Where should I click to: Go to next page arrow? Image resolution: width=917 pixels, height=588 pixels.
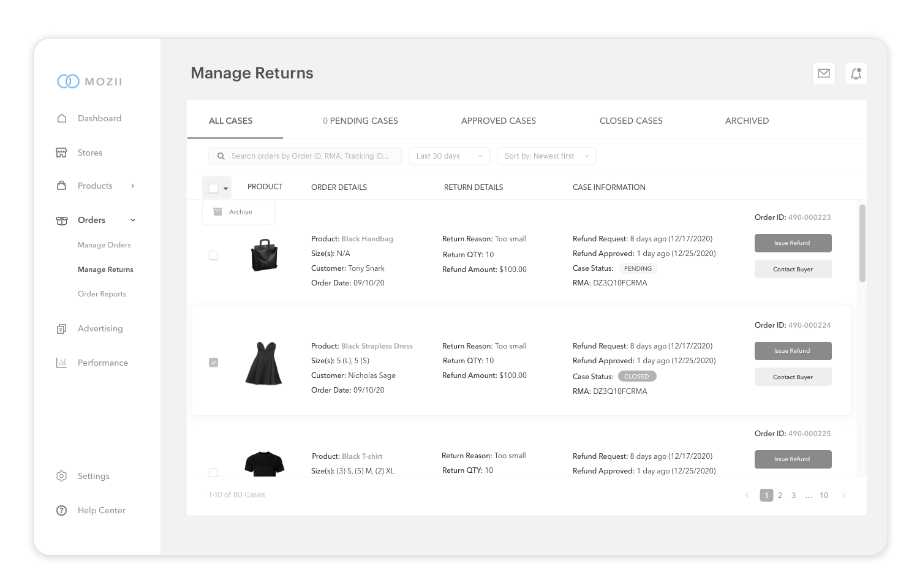[843, 496]
